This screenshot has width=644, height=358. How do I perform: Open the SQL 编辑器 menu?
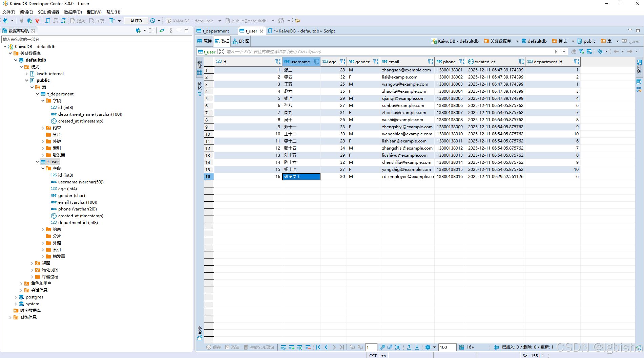click(48, 12)
